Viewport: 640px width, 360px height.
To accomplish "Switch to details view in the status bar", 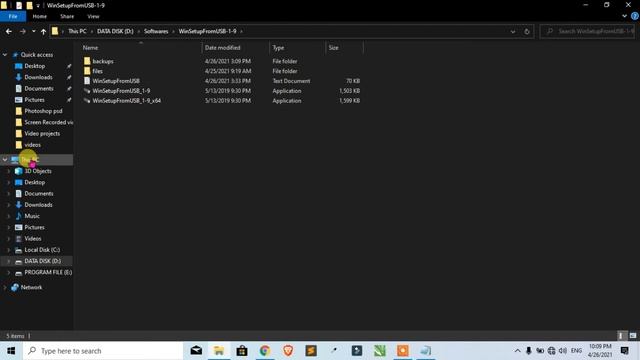I will click(x=621, y=336).
